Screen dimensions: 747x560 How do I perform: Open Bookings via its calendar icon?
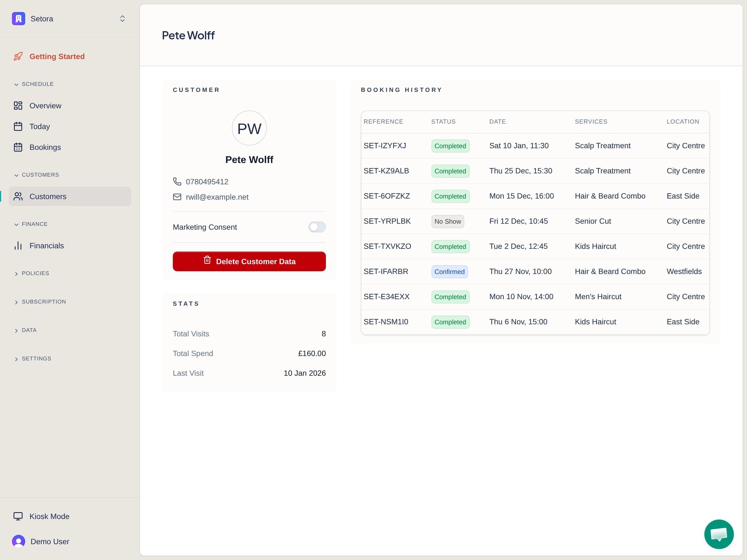point(18,147)
